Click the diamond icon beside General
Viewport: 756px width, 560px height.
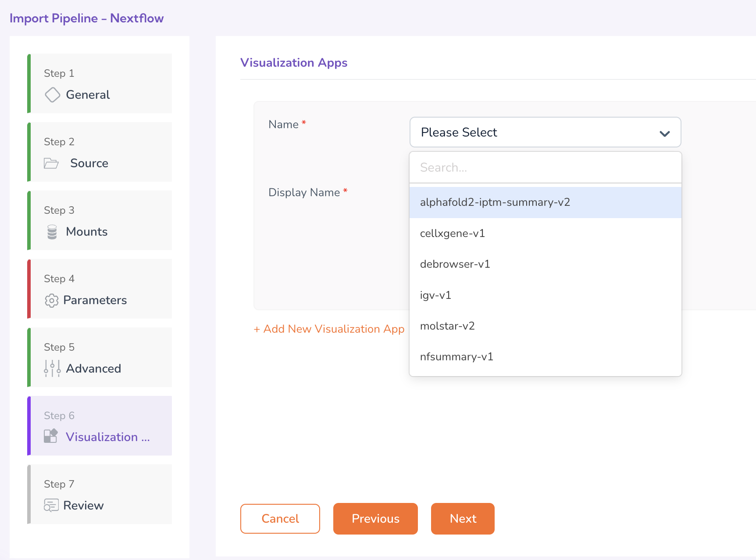click(x=53, y=95)
